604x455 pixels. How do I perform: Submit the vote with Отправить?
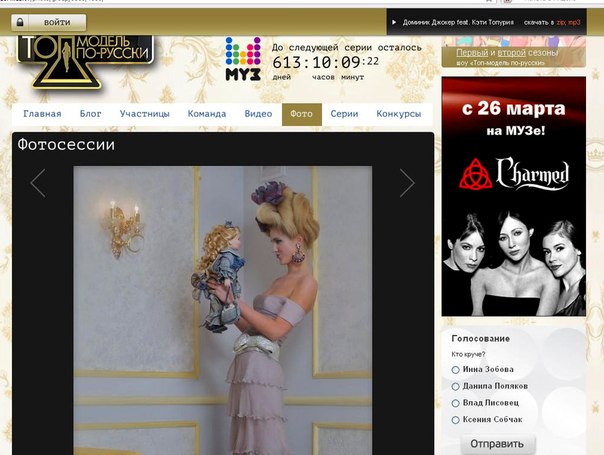pos(497,444)
